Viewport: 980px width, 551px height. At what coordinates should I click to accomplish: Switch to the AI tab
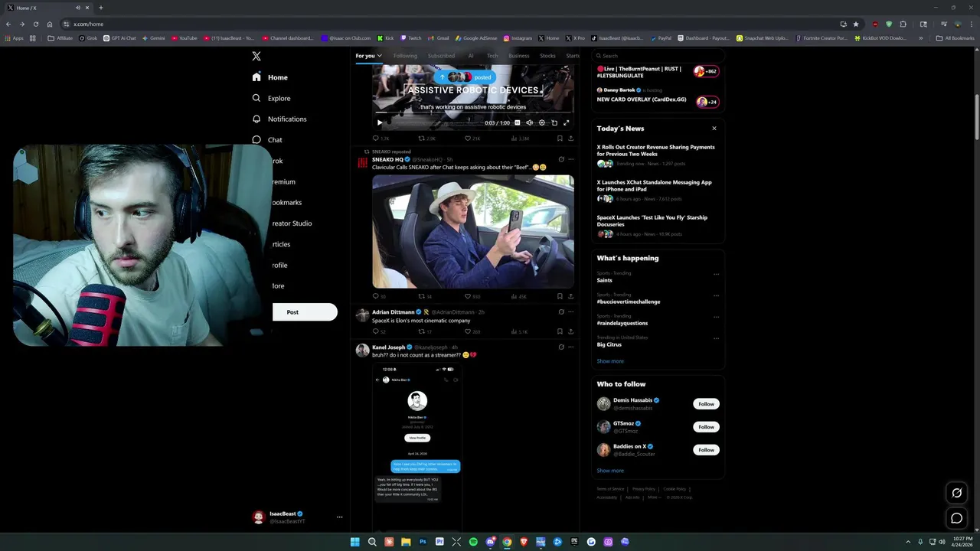click(471, 56)
